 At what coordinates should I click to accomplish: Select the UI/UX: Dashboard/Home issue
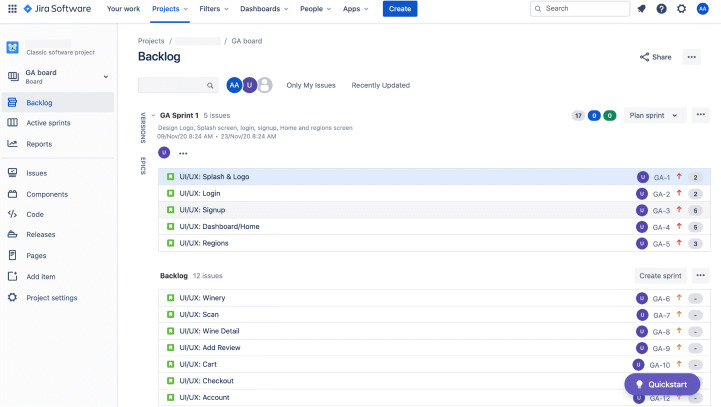click(434, 227)
